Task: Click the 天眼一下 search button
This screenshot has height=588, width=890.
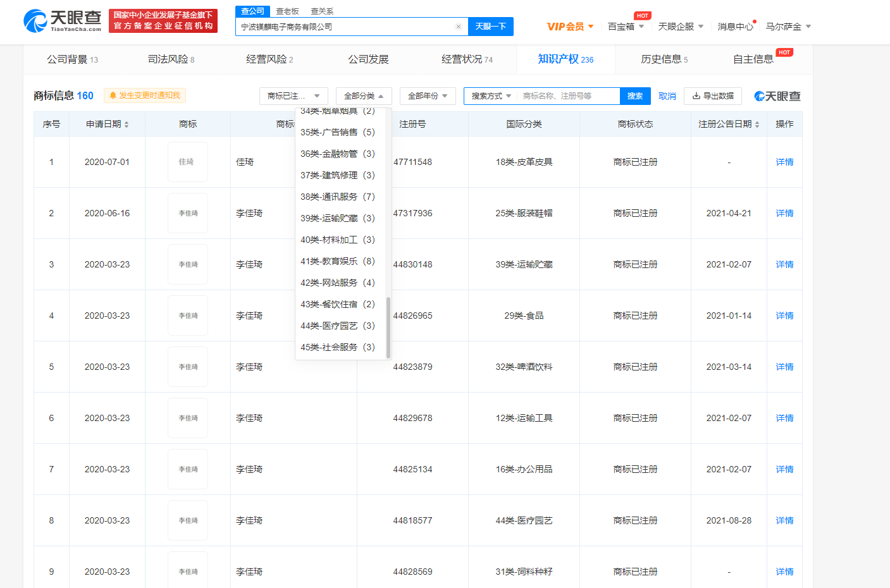Action: pos(491,27)
